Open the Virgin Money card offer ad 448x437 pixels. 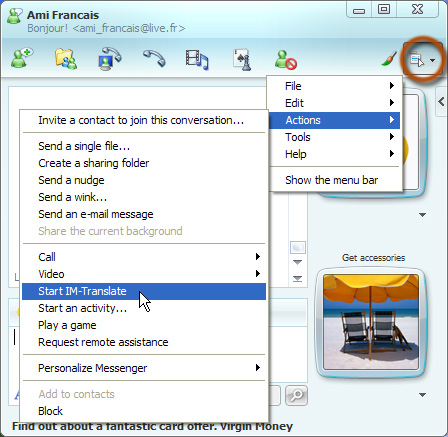pyautogui.click(x=152, y=426)
